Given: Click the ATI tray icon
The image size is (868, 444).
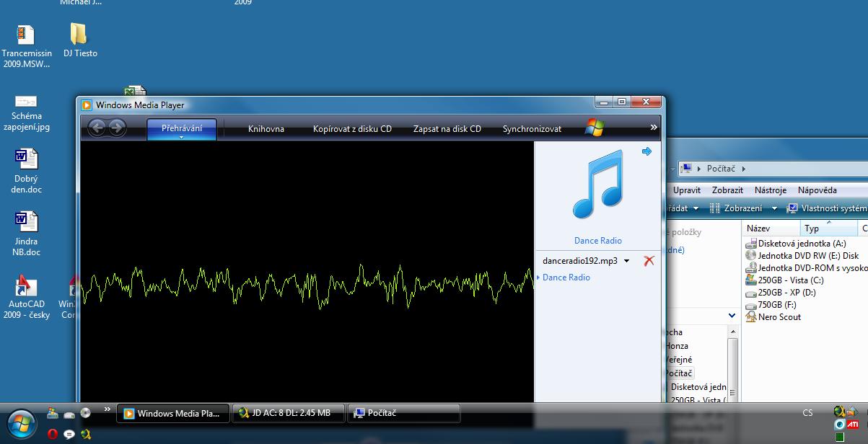Looking at the screenshot, I should tap(852, 424).
